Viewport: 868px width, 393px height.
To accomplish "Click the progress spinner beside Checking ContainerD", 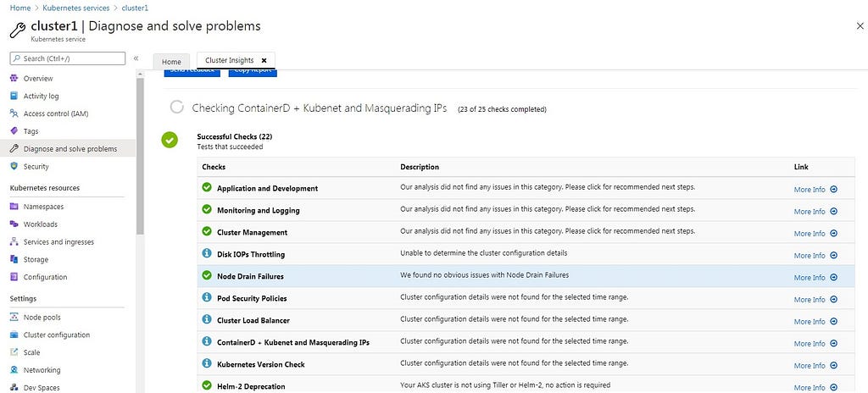I will (176, 108).
